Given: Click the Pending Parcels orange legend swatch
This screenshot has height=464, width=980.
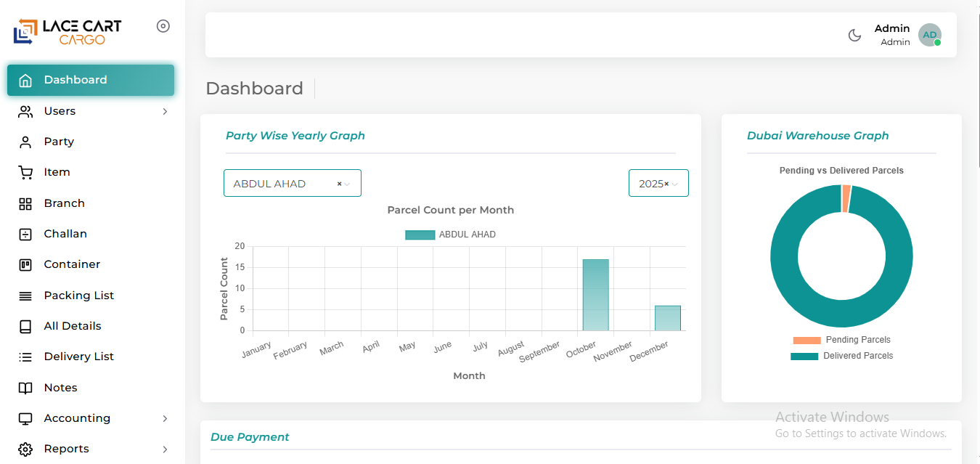Looking at the screenshot, I should click(x=806, y=340).
